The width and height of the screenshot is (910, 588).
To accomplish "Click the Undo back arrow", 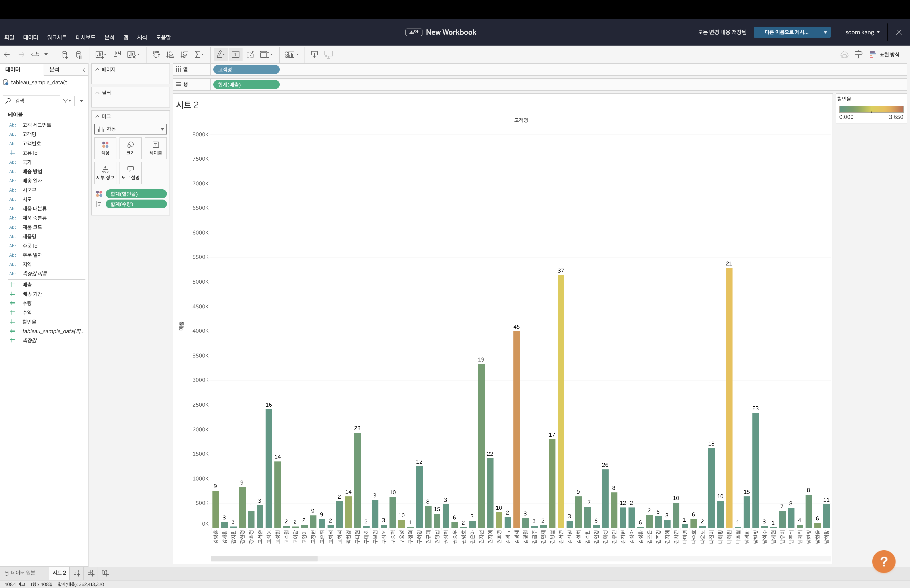I will [7, 55].
